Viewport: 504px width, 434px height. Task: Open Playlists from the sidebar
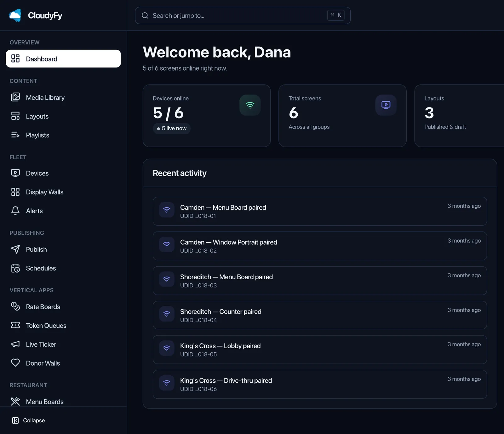click(63, 135)
